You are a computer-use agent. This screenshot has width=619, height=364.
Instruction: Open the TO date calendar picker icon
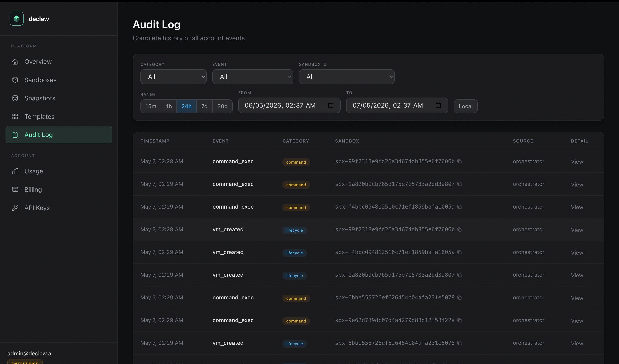pos(438,105)
